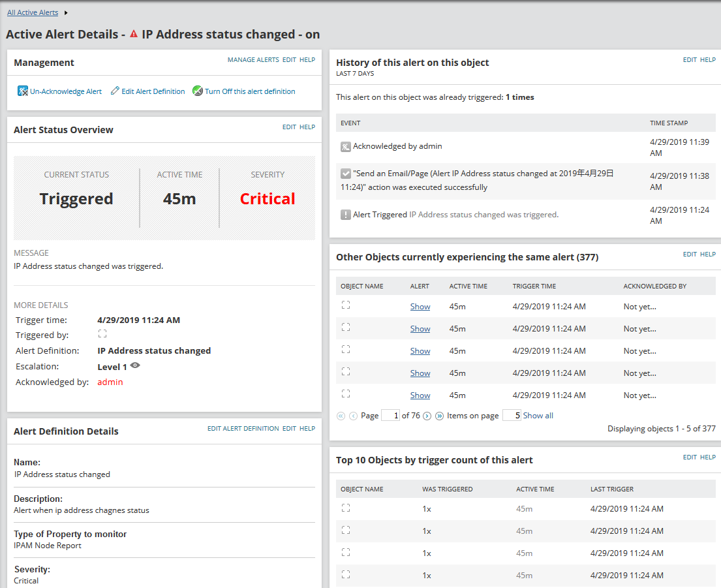This screenshot has width=721, height=588.
Task: Go to next page of objects
Action: [427, 416]
